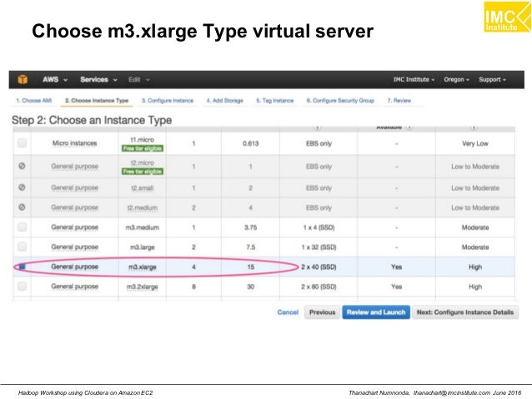532x399 pixels.
Task: Click the Cancel link
Action: point(288,312)
